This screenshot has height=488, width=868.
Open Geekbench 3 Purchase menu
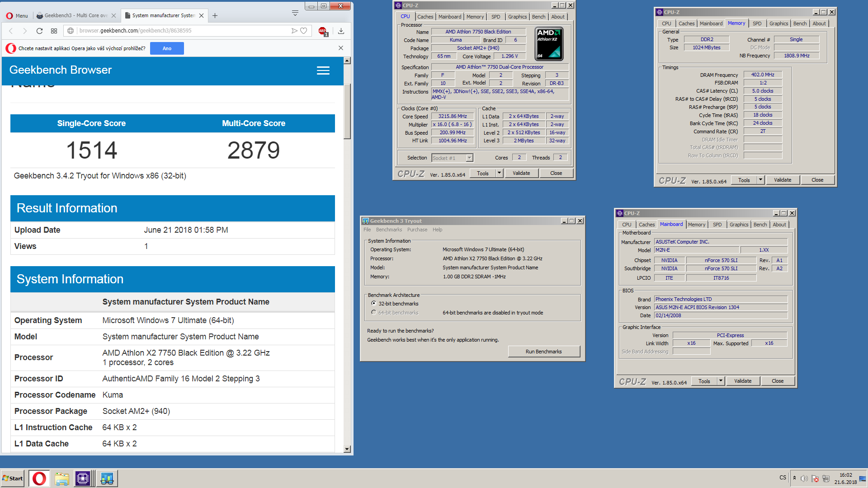point(417,230)
